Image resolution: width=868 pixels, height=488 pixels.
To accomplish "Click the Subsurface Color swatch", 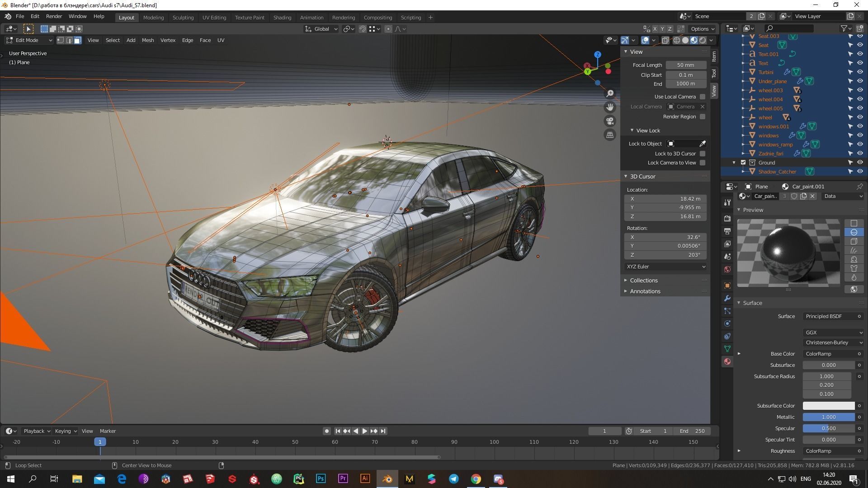I will coord(829,406).
